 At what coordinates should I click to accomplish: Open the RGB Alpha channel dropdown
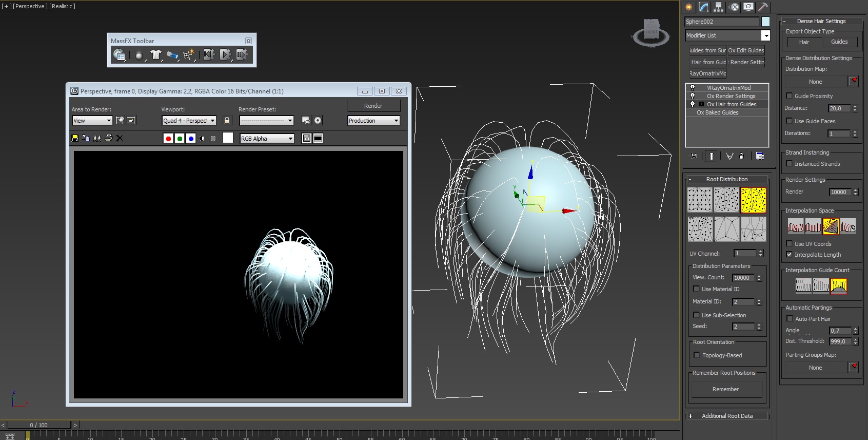267,139
